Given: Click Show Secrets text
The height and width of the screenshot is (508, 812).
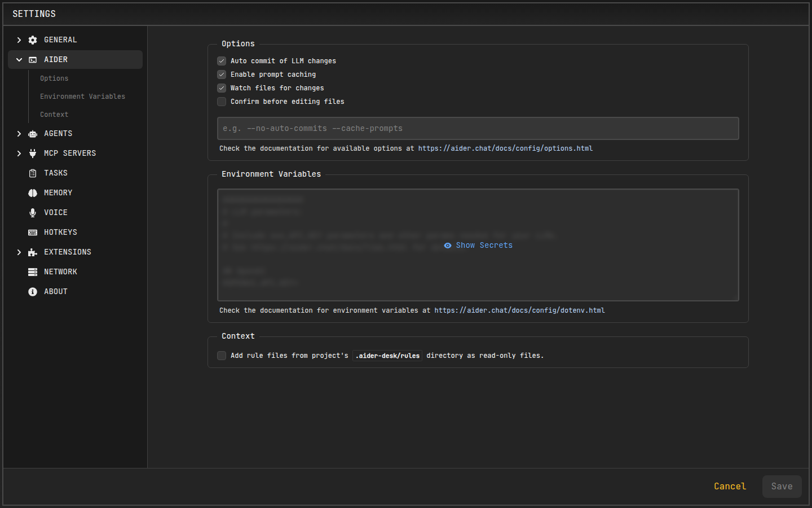Looking at the screenshot, I should coord(484,246).
